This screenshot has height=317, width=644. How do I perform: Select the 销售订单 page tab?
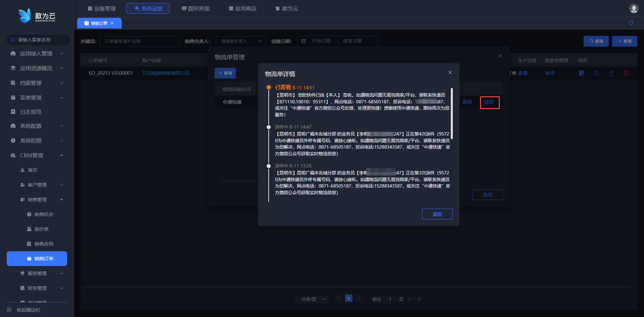pos(99,23)
